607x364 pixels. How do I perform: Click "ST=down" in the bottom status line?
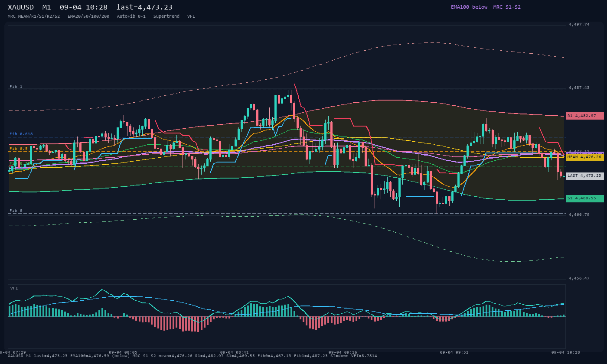tap(339, 356)
